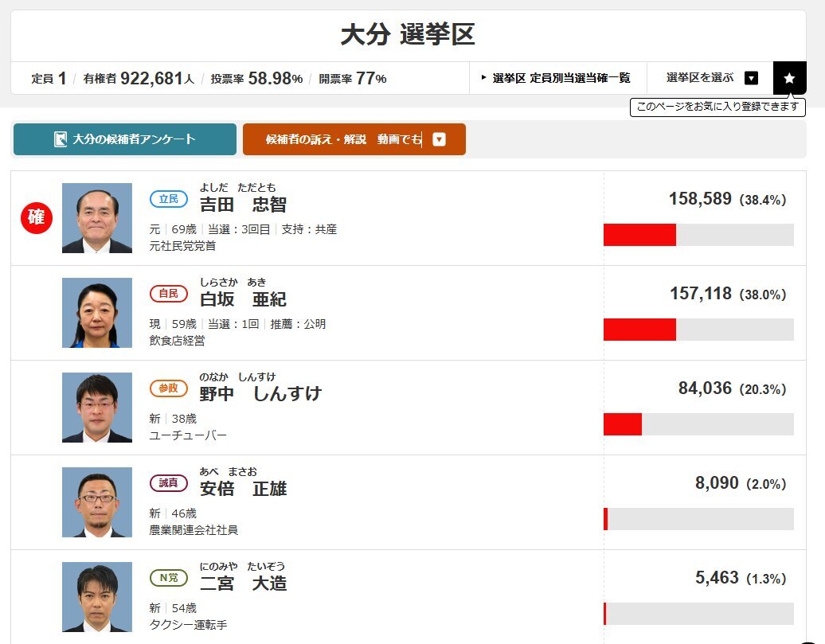
Task: Click the 自民 party badge
Action: [168, 294]
